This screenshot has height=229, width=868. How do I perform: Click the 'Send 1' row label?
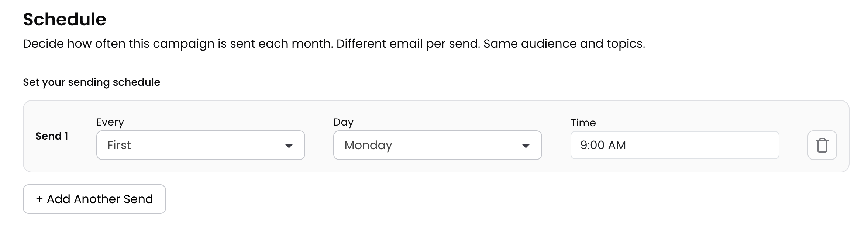coord(52,136)
